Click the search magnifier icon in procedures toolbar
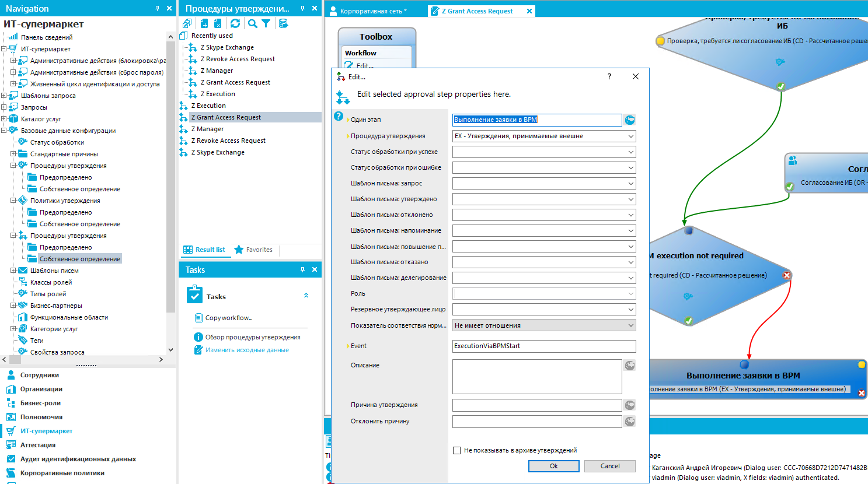This screenshot has width=868, height=484. 252,23
